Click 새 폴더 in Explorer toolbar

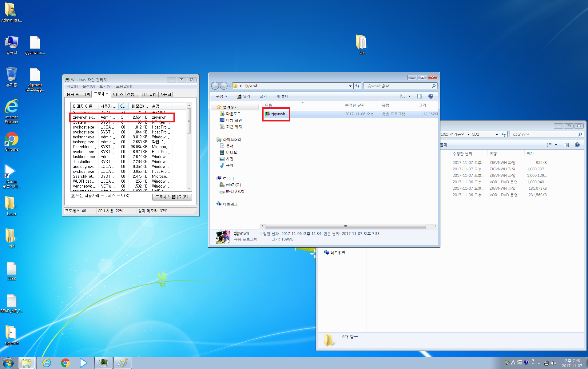(282, 96)
